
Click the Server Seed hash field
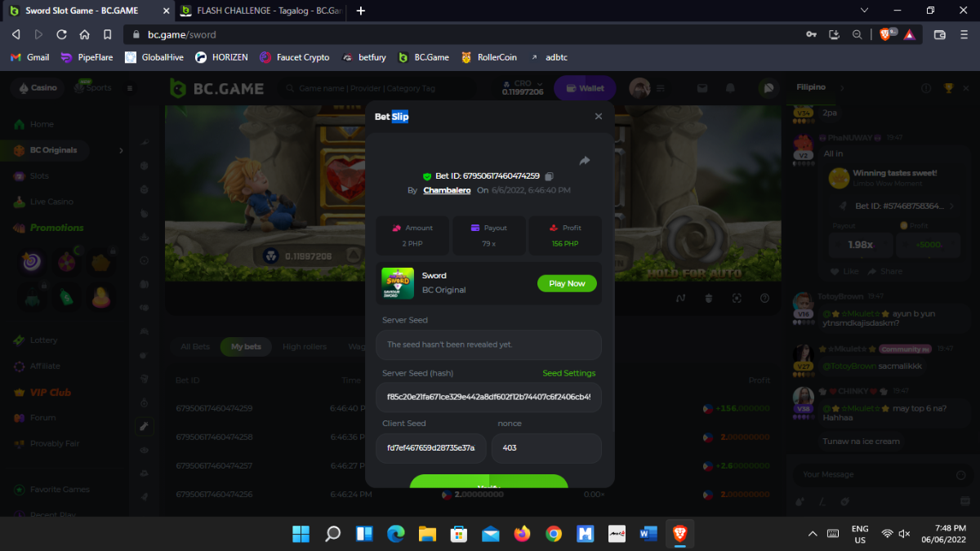point(488,398)
